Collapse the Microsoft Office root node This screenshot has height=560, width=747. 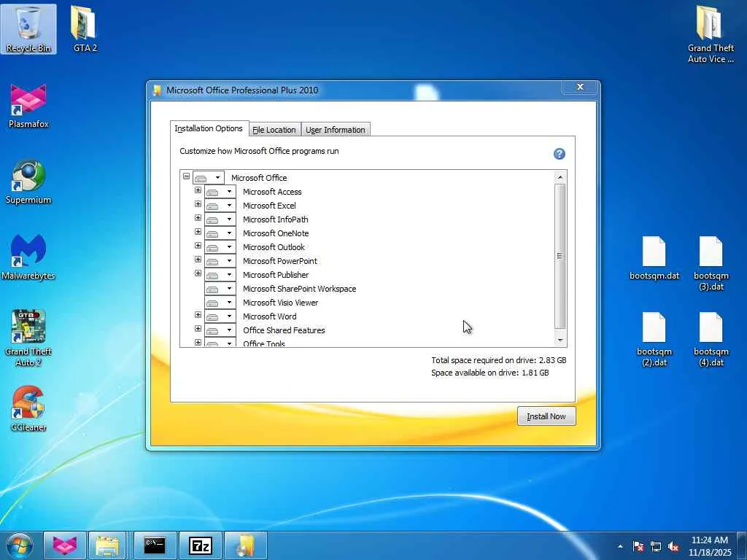pyautogui.click(x=186, y=176)
